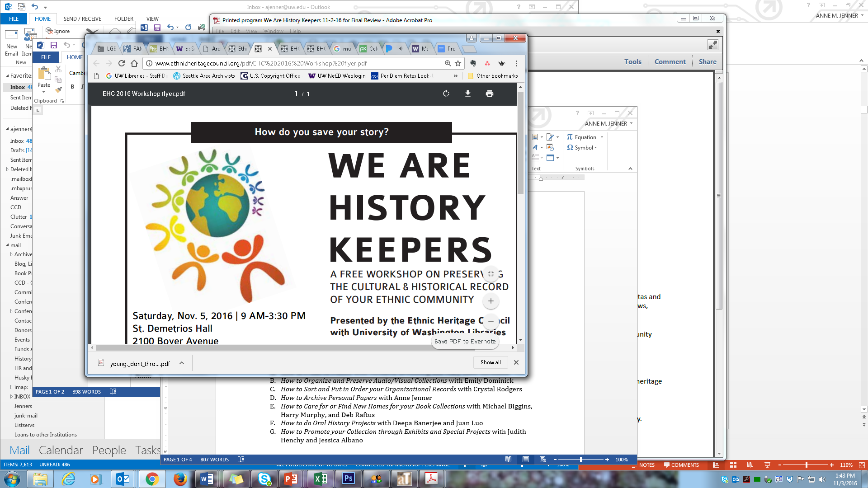868x488 pixels.
Task: Expand the Archive folder in Outlook
Action: click(11, 254)
